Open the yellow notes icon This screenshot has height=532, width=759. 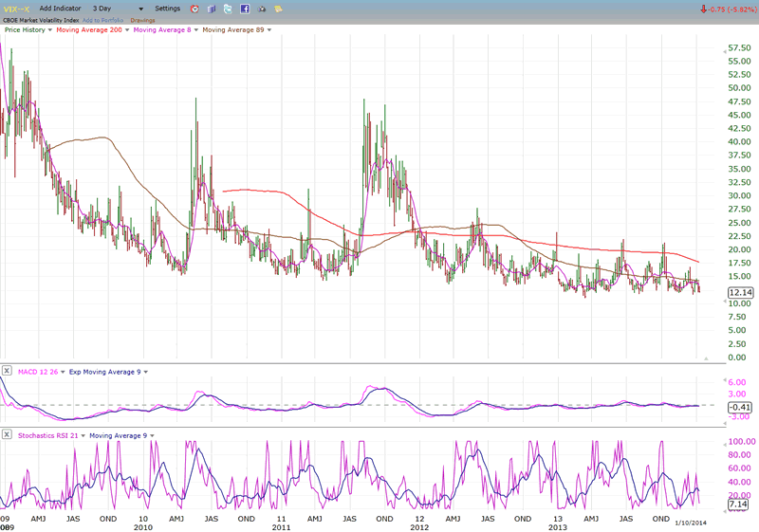click(x=278, y=9)
